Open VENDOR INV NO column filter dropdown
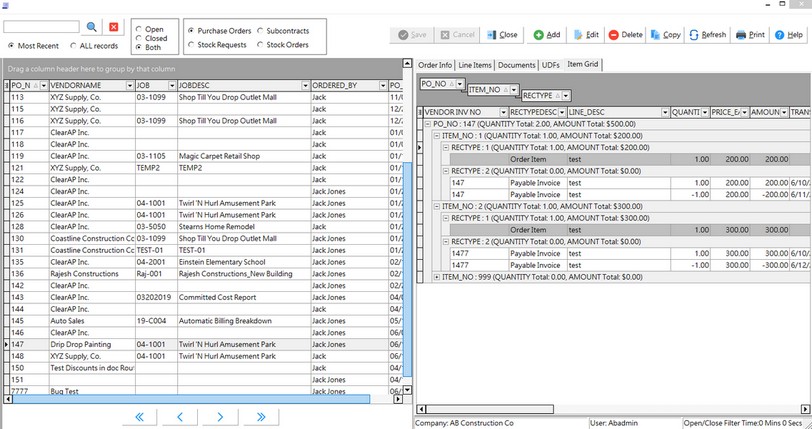Screen dimensions: 812x429 503,112
